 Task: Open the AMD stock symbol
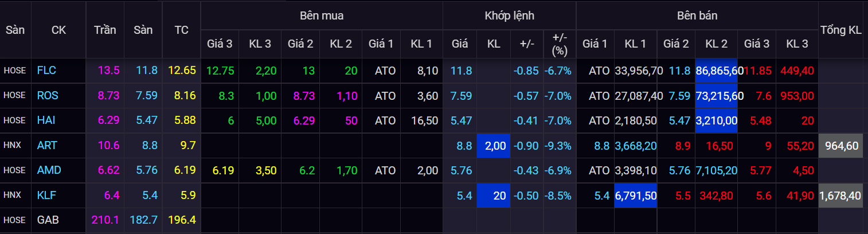click(x=49, y=170)
